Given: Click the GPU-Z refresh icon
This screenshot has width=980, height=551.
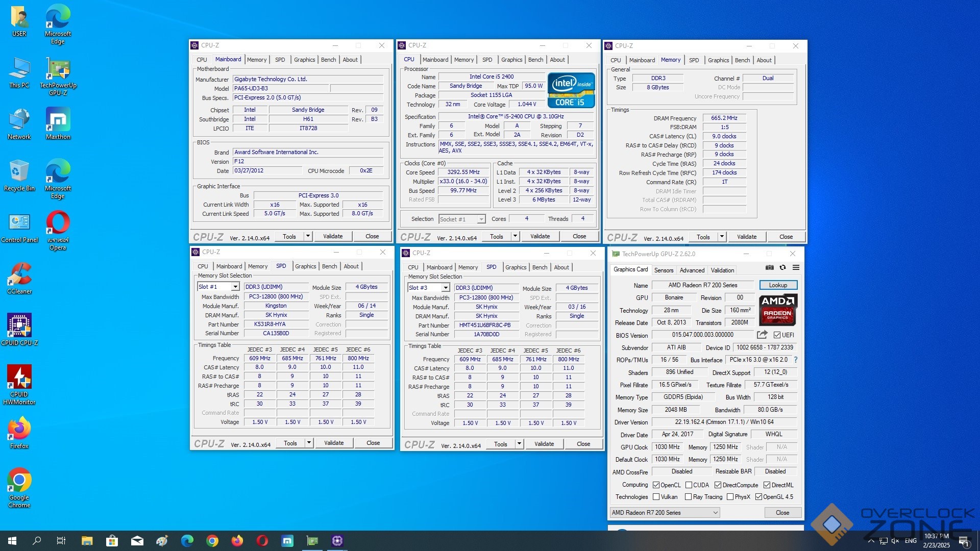Looking at the screenshot, I should coord(782,267).
